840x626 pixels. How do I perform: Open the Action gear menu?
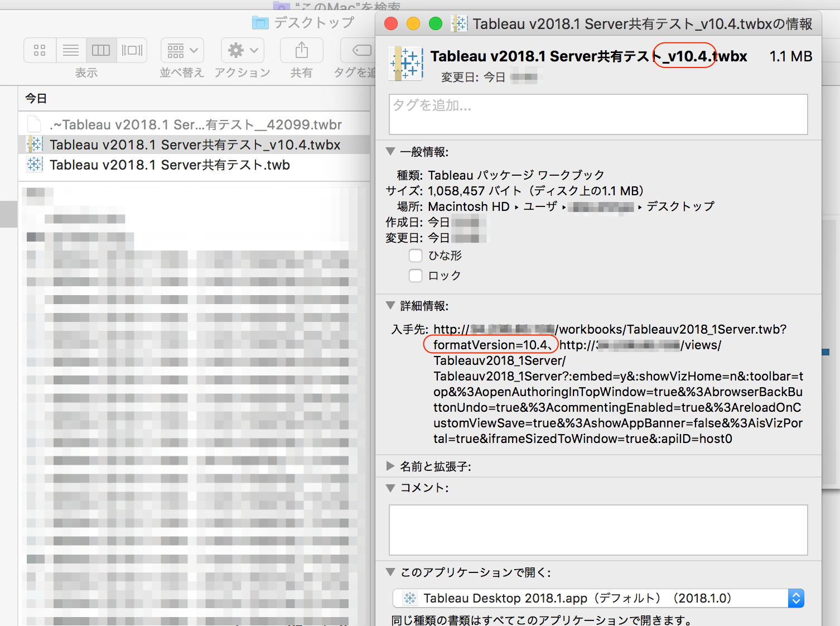[242, 50]
